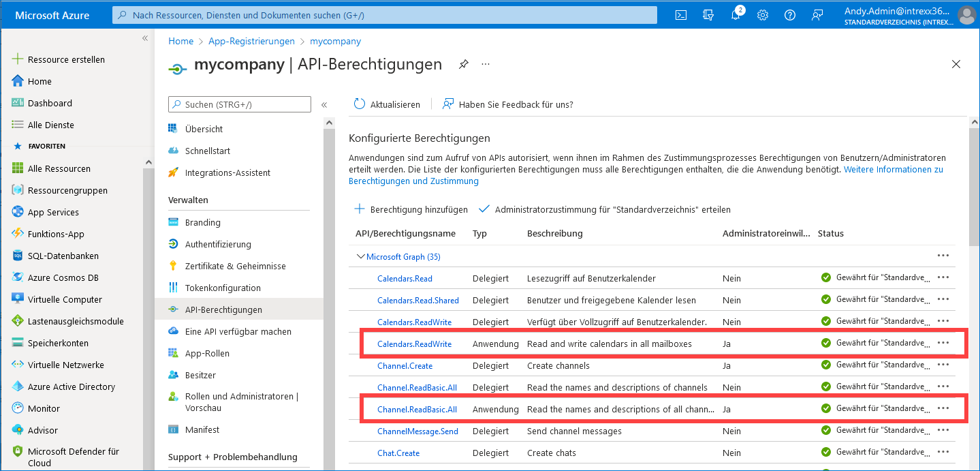The width and height of the screenshot is (980, 471).
Task: Open the Funktions-App icon in the sidebar
Action: pos(18,234)
